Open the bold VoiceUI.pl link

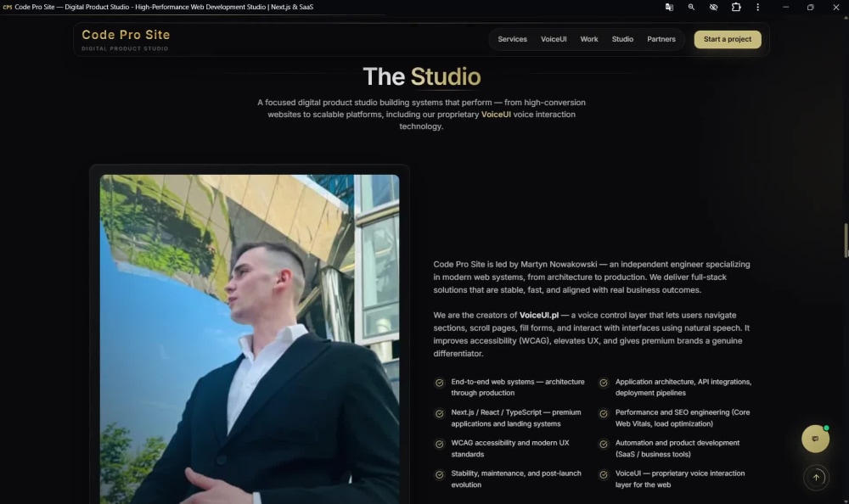[539, 315]
